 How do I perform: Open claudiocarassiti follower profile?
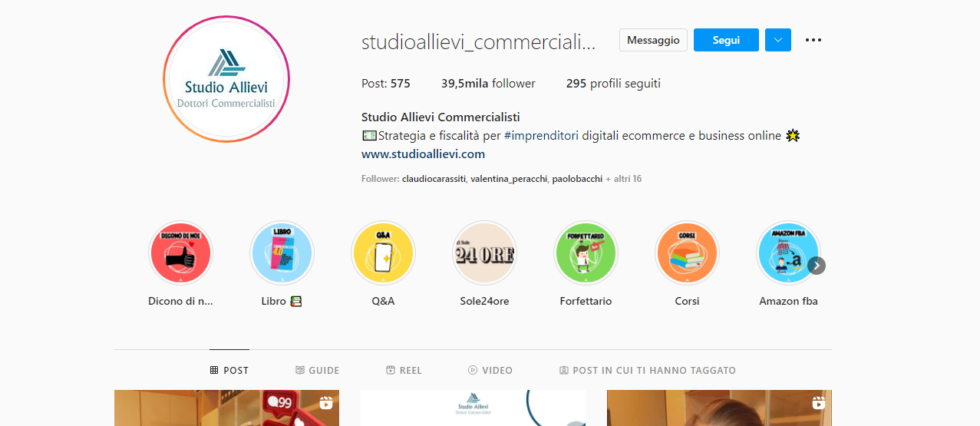point(434,179)
